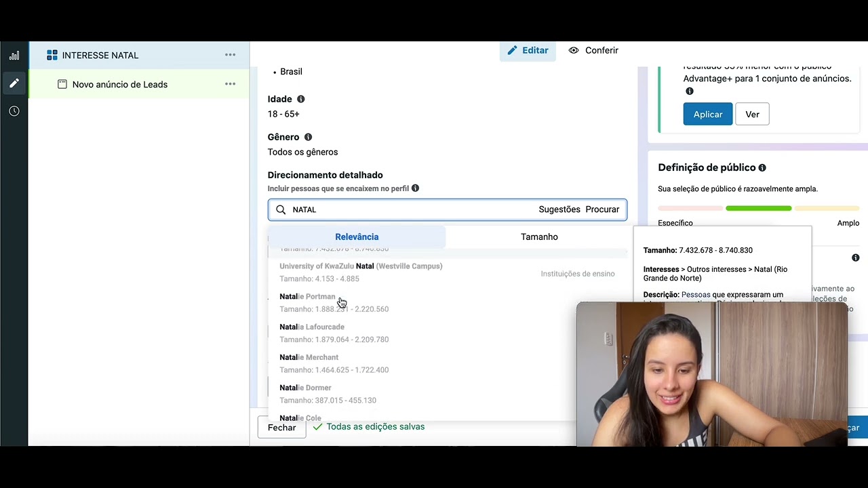The height and width of the screenshot is (488, 868).
Task: Apply the Advantage+ audience recommendation
Action: pos(708,114)
